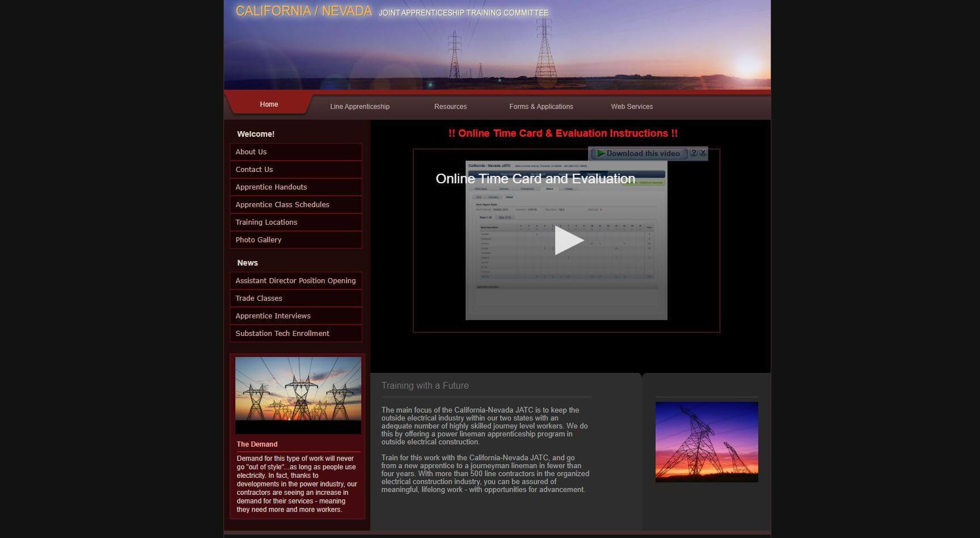This screenshot has width=980, height=538.
Task: Click The Demand power lines thumbnail
Action: [298, 394]
